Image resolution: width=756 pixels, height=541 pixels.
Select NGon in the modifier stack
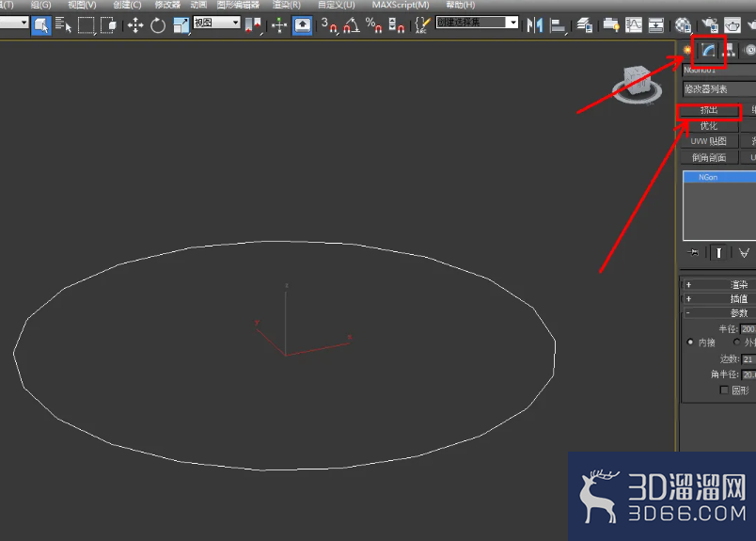719,177
